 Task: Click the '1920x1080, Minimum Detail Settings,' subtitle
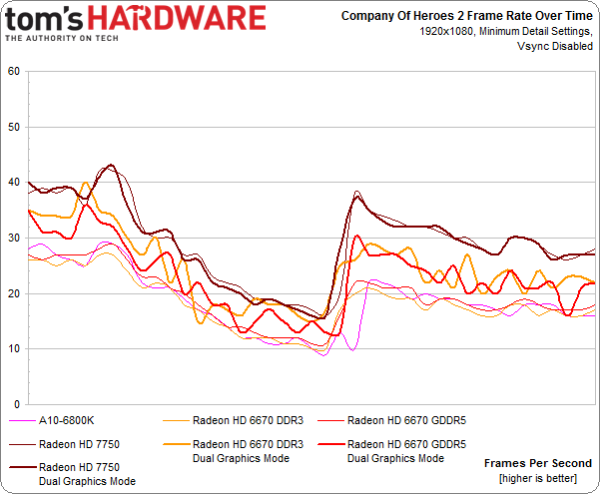pyautogui.click(x=506, y=31)
